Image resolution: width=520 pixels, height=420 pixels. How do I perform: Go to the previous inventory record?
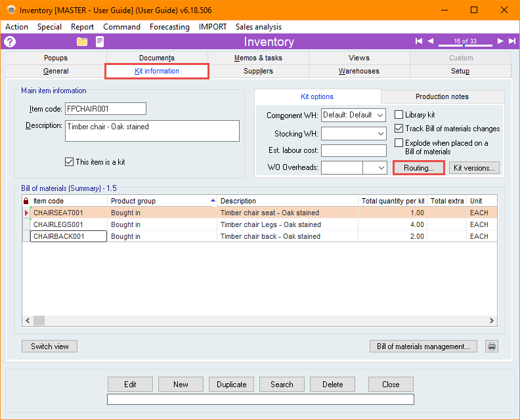pos(431,41)
